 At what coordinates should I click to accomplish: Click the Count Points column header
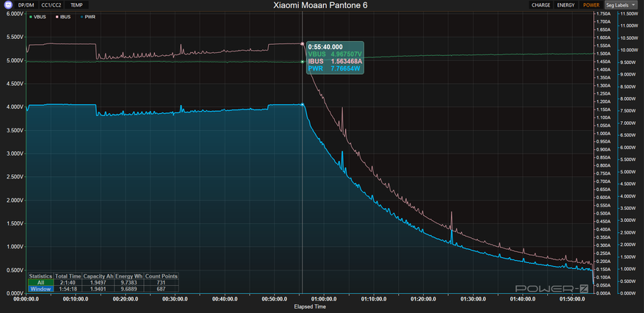(161, 276)
